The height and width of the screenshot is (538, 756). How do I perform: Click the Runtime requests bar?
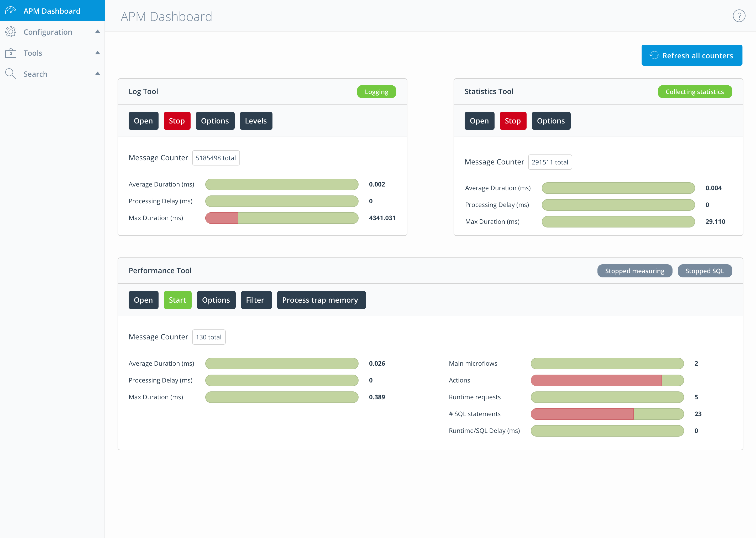point(607,397)
